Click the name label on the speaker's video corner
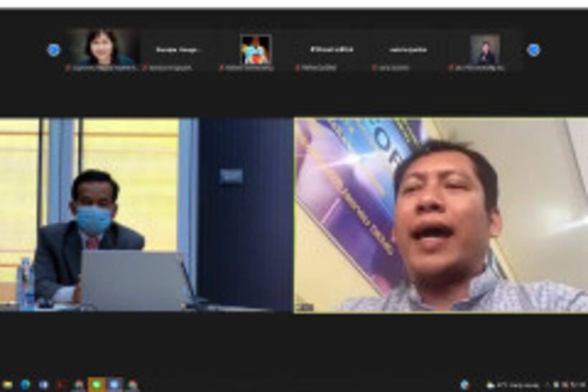 (305, 307)
